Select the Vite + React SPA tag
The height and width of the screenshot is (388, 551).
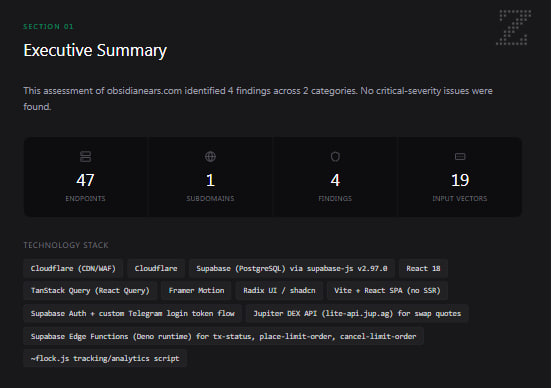coord(387,291)
